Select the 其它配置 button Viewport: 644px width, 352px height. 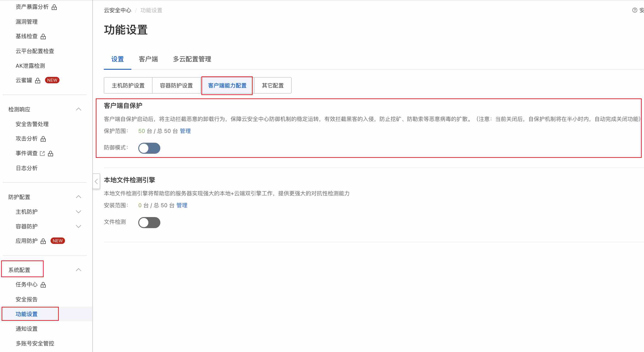tap(272, 85)
